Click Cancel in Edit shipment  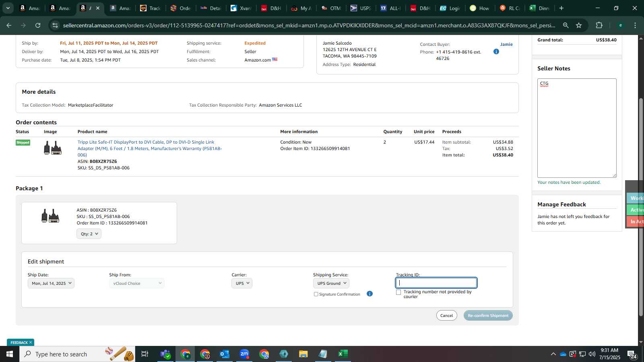click(x=446, y=315)
